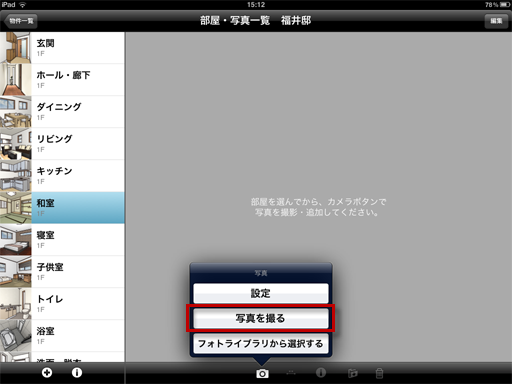Tap the dimmed info icon in right toolbar

(321, 373)
